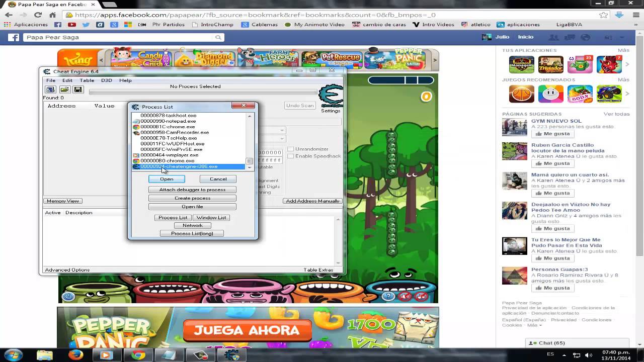Open the D3D menu

click(107, 80)
